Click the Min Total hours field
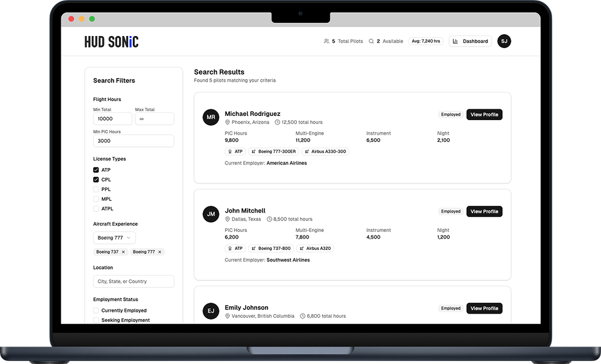 pyautogui.click(x=112, y=119)
